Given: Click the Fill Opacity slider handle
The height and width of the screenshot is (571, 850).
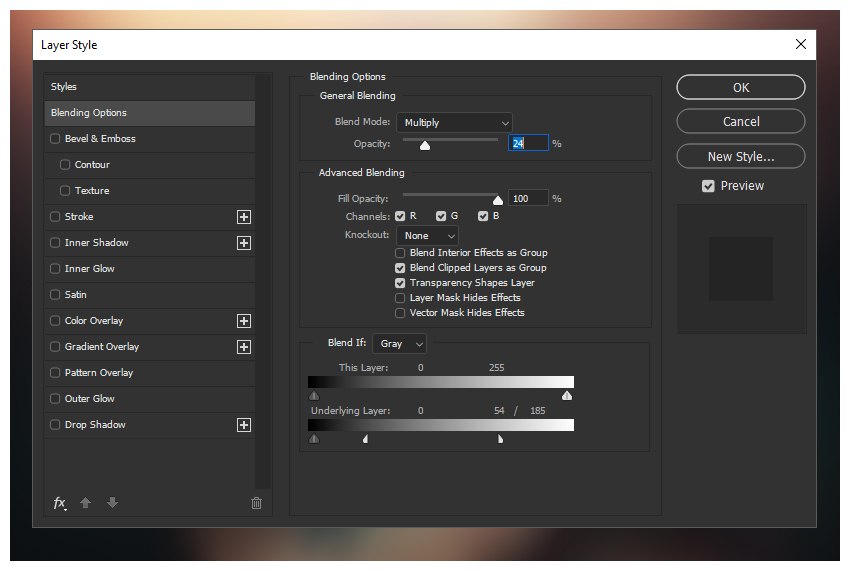Looking at the screenshot, I should point(498,200).
